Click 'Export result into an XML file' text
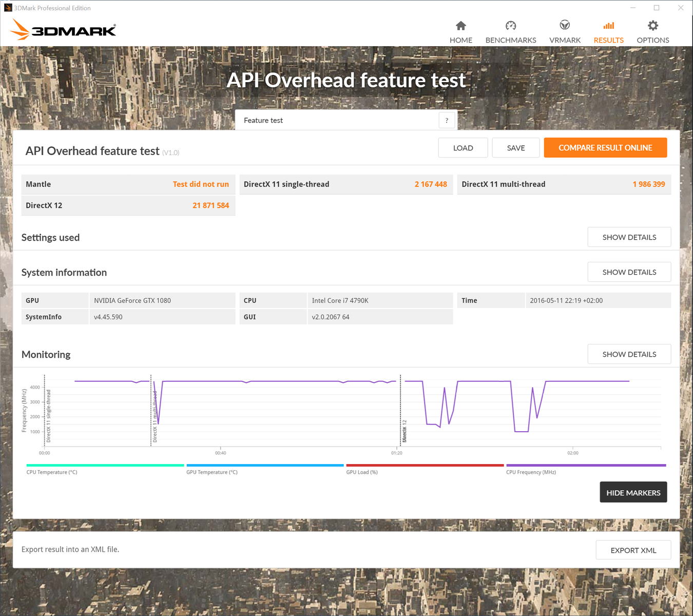Viewport: 693px width, 616px height. tap(70, 549)
